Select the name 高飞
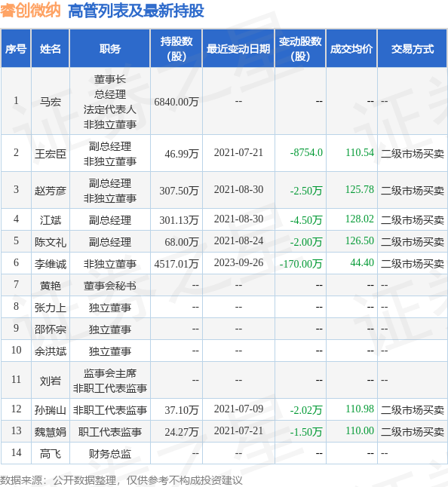Image resolution: width=448 pixels, height=487 pixels. (x=51, y=454)
